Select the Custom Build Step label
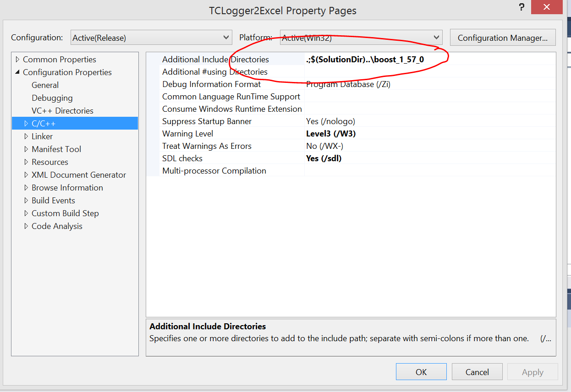571x392 pixels. pyautogui.click(x=65, y=213)
